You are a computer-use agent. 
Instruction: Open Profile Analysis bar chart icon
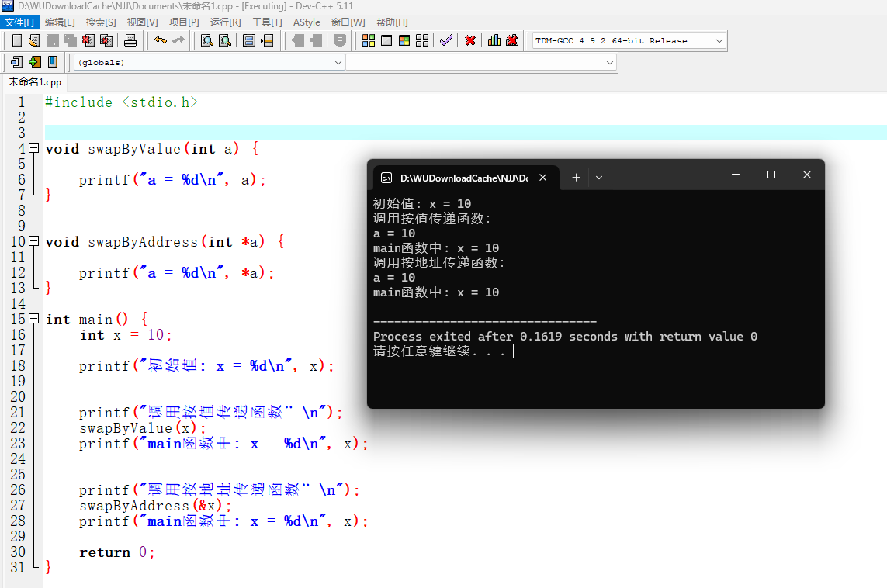point(494,40)
